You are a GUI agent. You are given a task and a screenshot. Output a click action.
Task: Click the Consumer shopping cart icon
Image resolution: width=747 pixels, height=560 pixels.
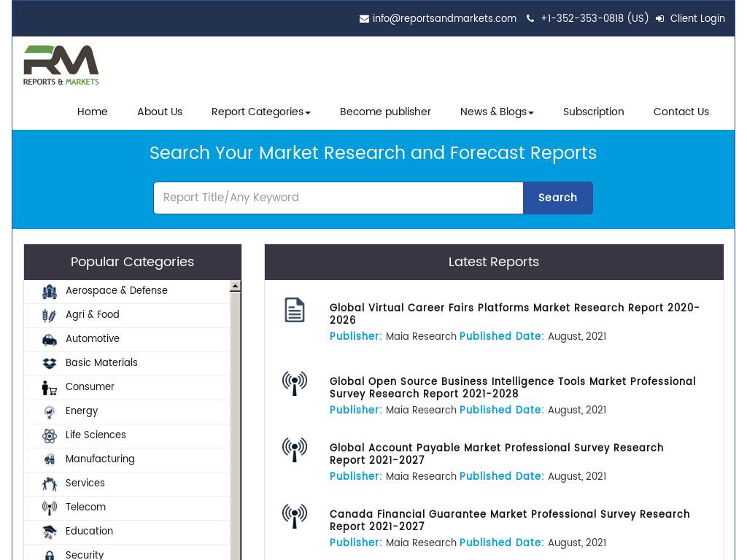(x=49, y=388)
